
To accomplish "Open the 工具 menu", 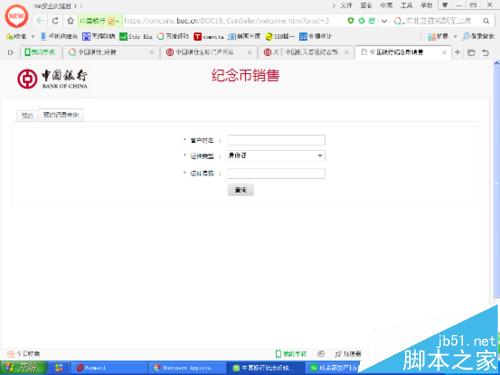I will (x=406, y=5).
